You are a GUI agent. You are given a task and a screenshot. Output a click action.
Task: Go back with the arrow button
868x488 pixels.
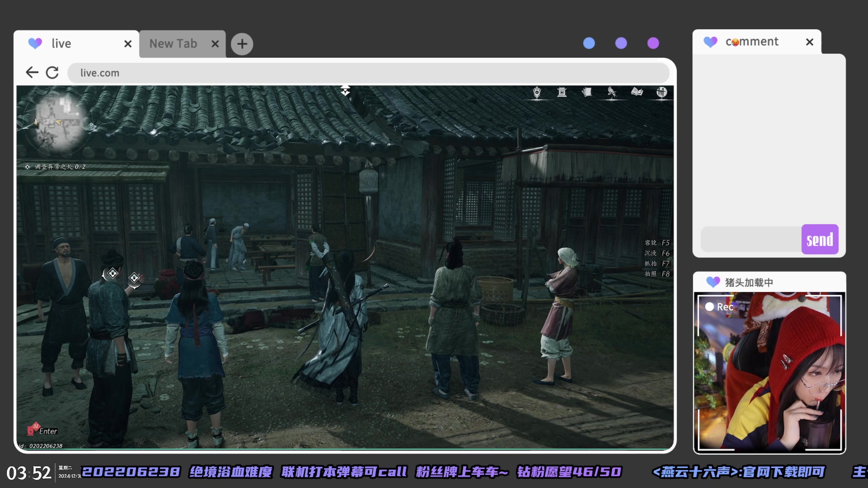(32, 72)
